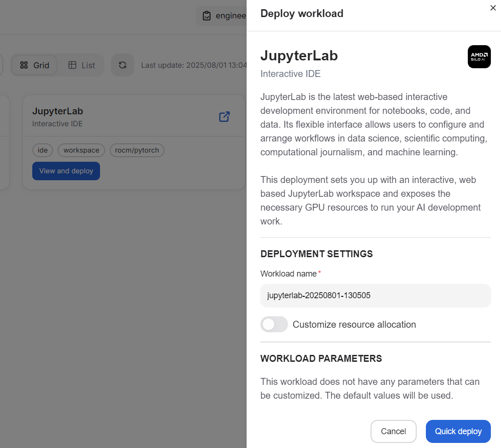Refresh the workload list

coord(122,65)
